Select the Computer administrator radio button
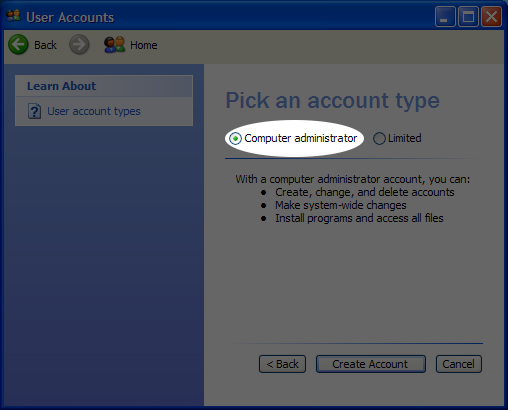The image size is (508, 410). [x=235, y=138]
